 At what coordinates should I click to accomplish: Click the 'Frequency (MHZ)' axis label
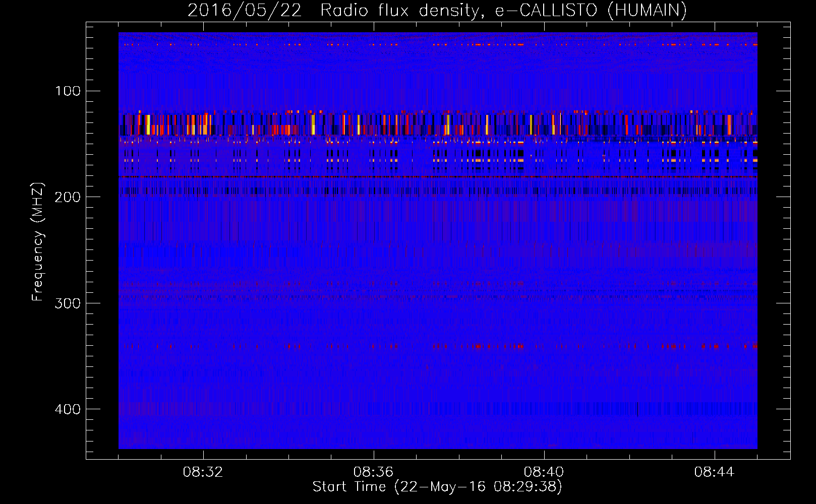tap(38, 241)
